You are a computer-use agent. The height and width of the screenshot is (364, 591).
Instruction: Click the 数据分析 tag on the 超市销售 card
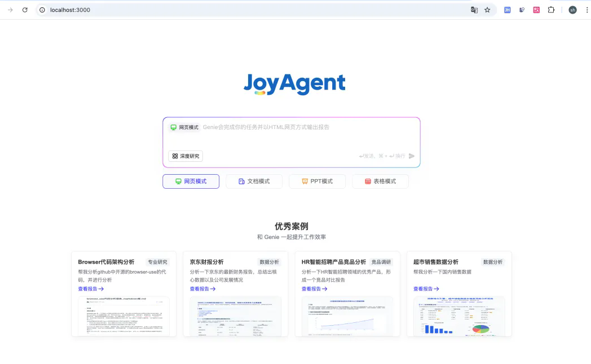coord(493,262)
